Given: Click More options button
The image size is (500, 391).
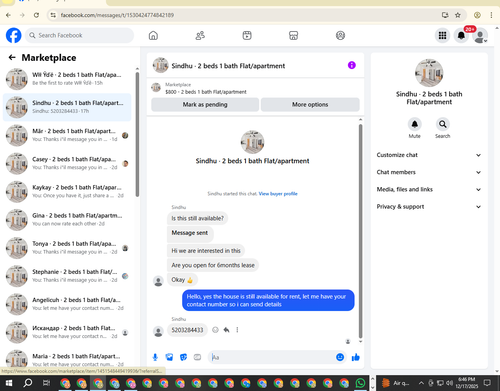Looking at the screenshot, I should (310, 105).
